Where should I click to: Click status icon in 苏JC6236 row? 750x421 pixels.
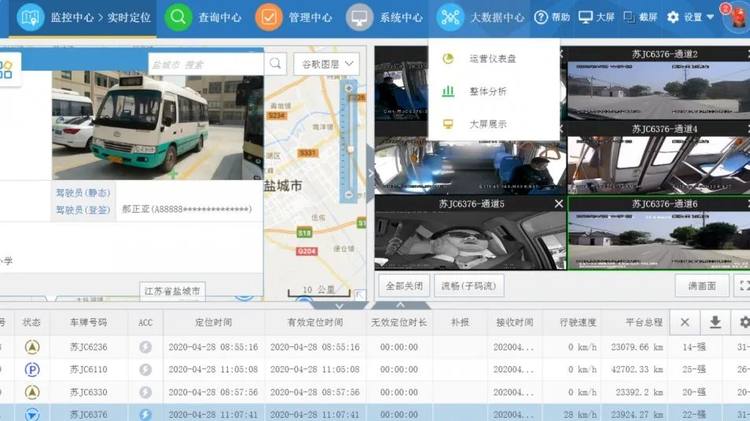tap(32, 347)
